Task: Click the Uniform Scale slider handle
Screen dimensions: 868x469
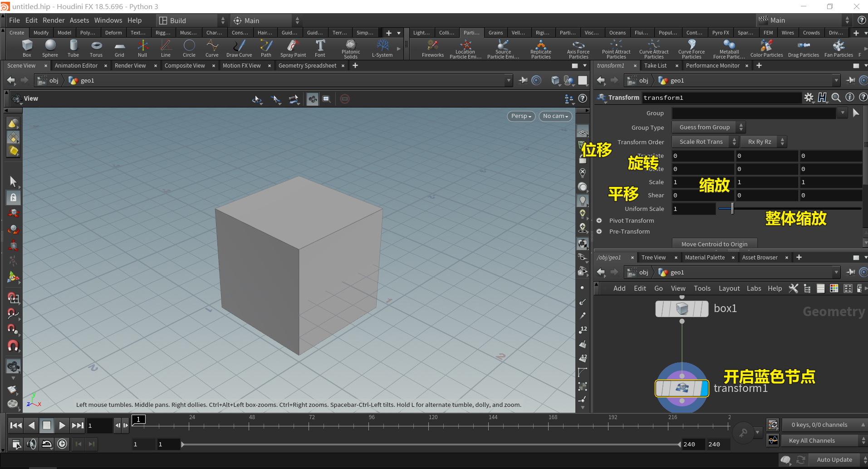Action: click(732, 209)
